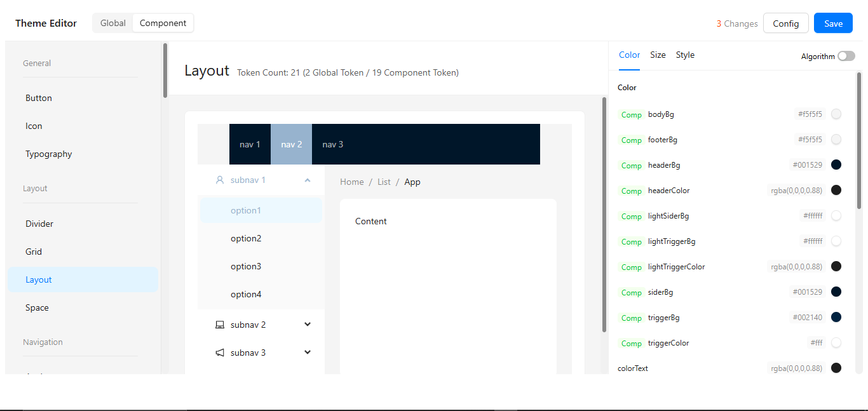The height and width of the screenshot is (411, 868).
Task: Open the lightTriggerBg color swatch
Action: tap(836, 241)
